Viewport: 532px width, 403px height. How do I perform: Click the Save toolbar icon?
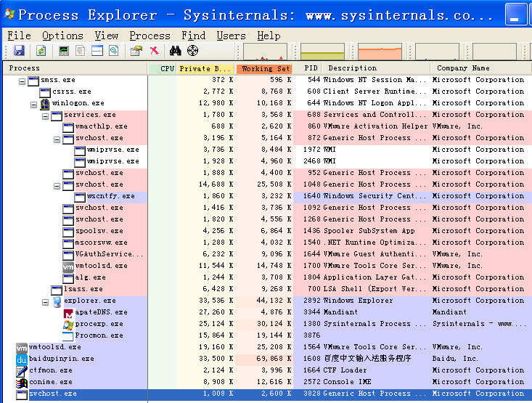[x=19, y=51]
